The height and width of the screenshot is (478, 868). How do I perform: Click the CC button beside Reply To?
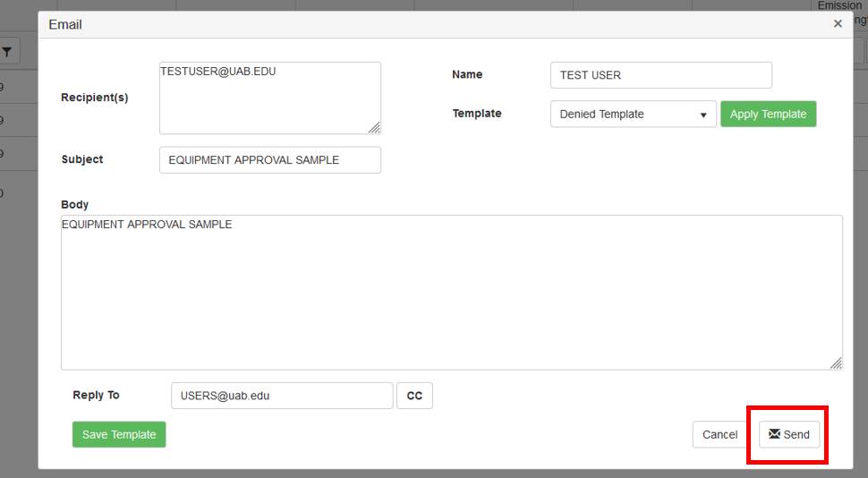click(x=414, y=396)
